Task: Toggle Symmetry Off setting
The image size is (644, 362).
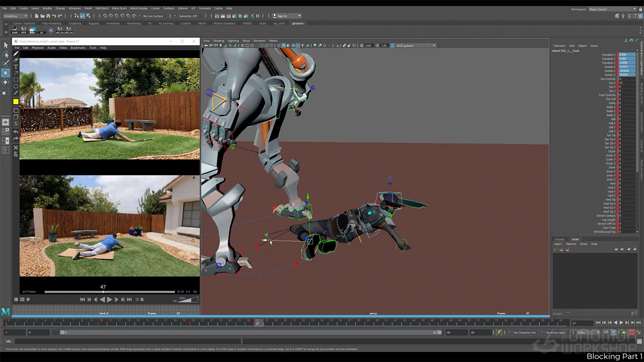Action: coord(188,16)
